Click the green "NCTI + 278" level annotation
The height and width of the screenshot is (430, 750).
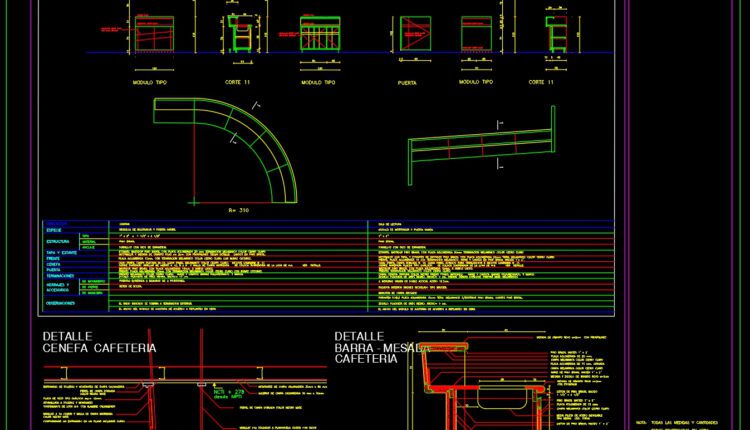tap(229, 394)
